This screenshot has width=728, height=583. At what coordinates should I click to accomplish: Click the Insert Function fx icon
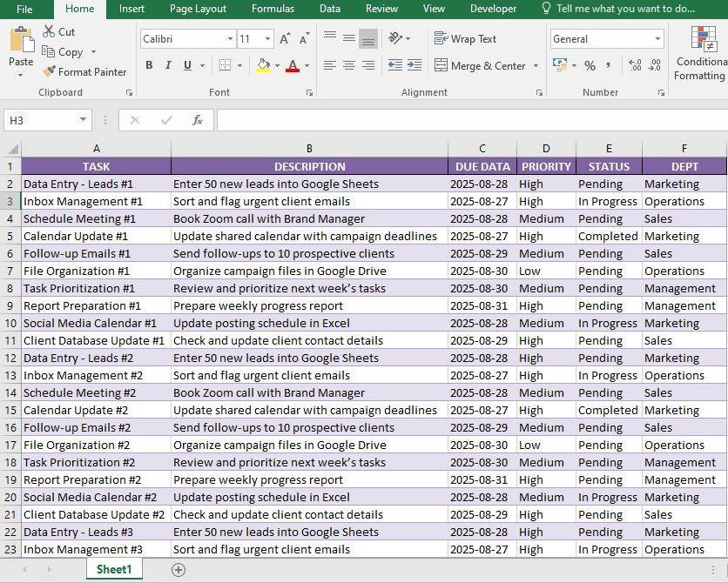198,120
